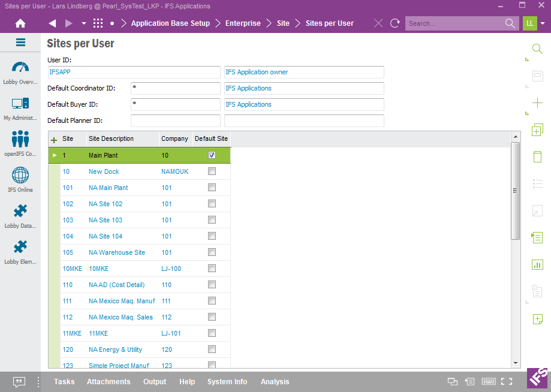Open the application grid menu icon

point(98,23)
